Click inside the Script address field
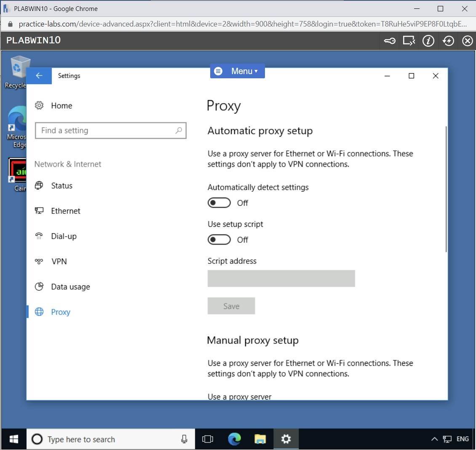Viewport: 476px width, 450px height. (x=281, y=278)
